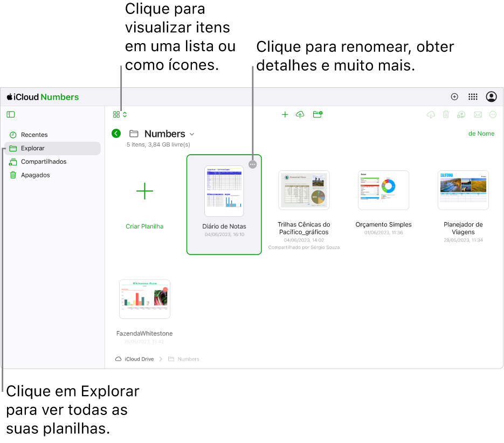Click the upload to cloud icon

[300, 114]
